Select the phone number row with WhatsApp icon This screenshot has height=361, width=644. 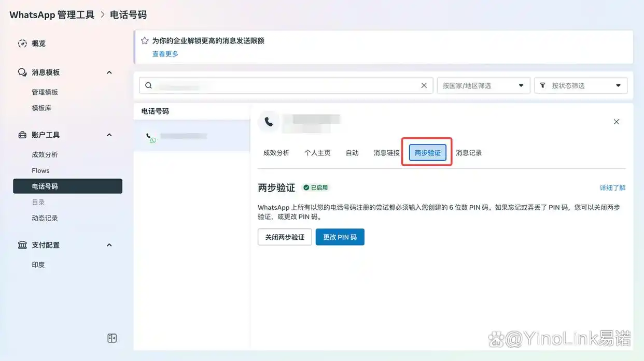(192, 136)
